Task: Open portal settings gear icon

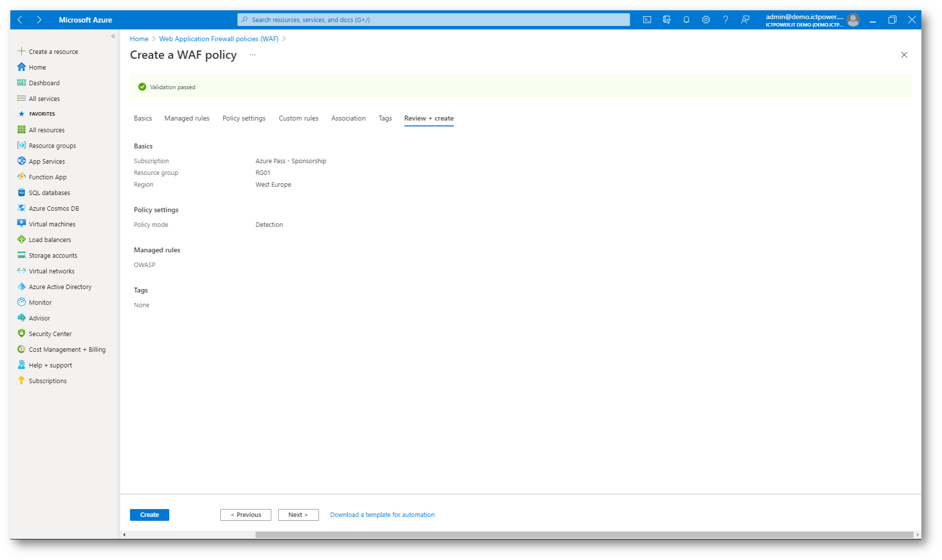Action: [706, 20]
